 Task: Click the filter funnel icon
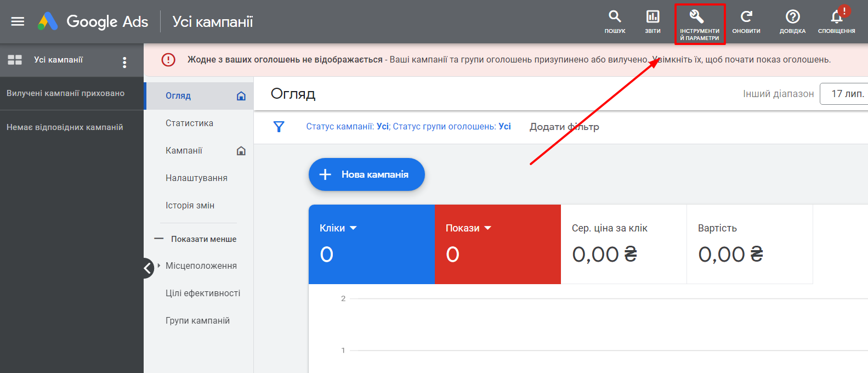279,127
